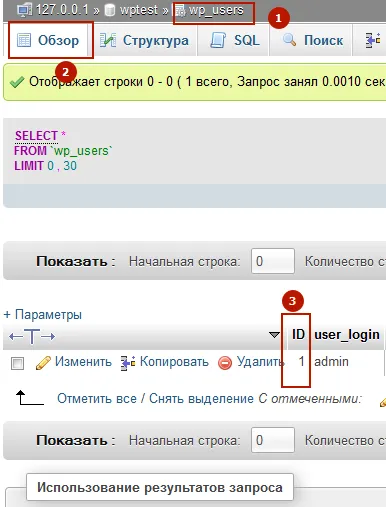Click the ←T→ full texts toggle
This screenshot has width=386, height=507.
[x=32, y=336]
